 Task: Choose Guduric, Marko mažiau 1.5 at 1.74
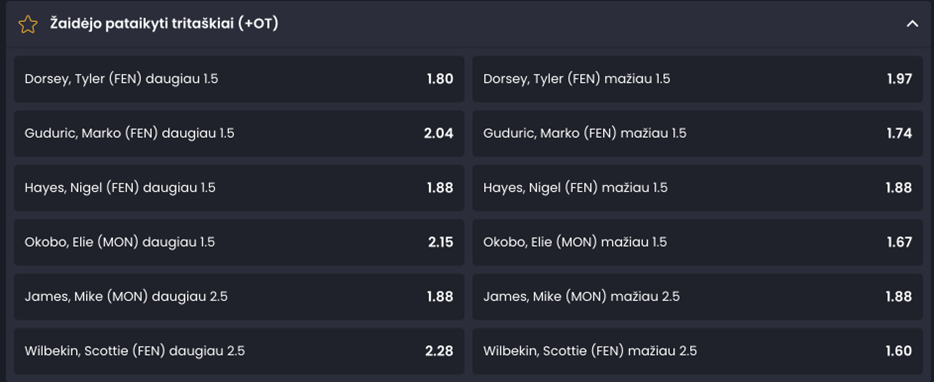698,133
